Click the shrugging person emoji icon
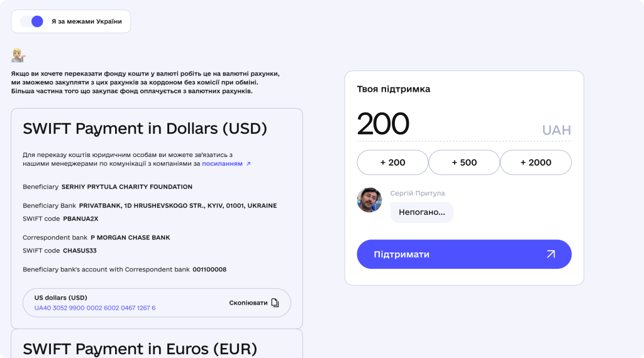 18,55
